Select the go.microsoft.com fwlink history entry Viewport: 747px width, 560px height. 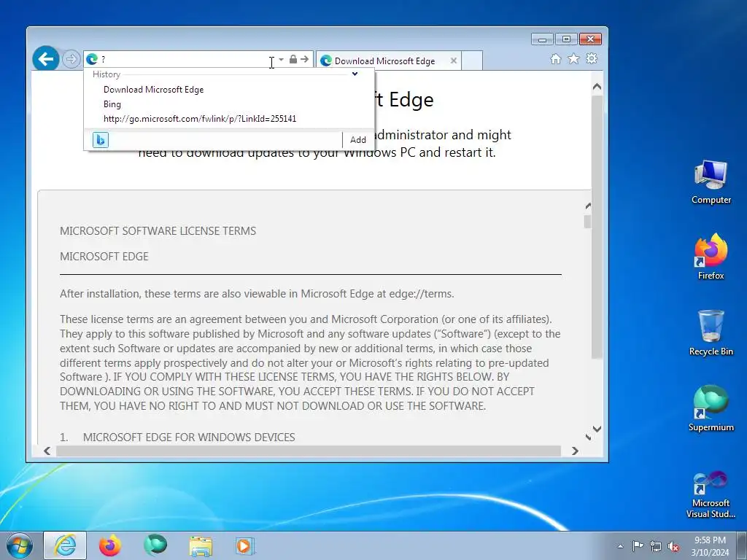tap(200, 119)
